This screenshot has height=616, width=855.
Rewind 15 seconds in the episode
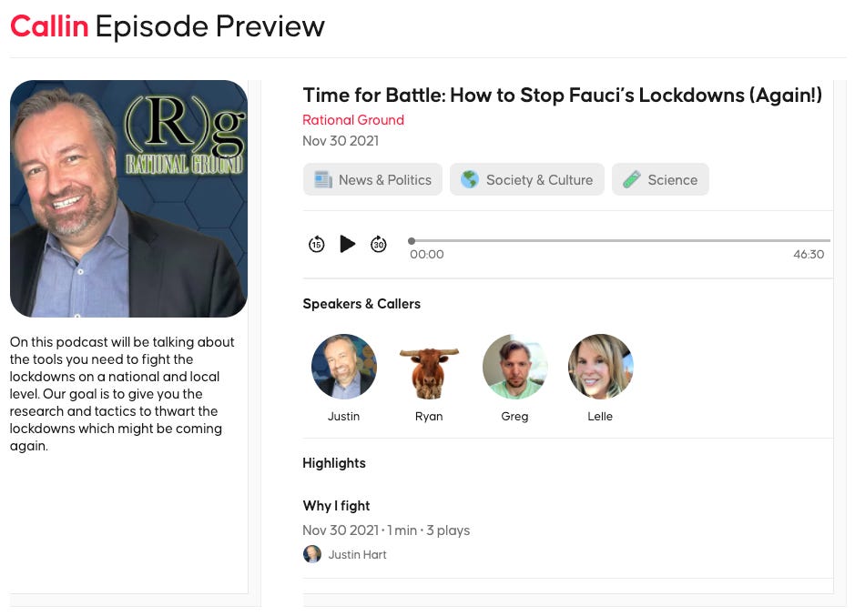pos(316,244)
